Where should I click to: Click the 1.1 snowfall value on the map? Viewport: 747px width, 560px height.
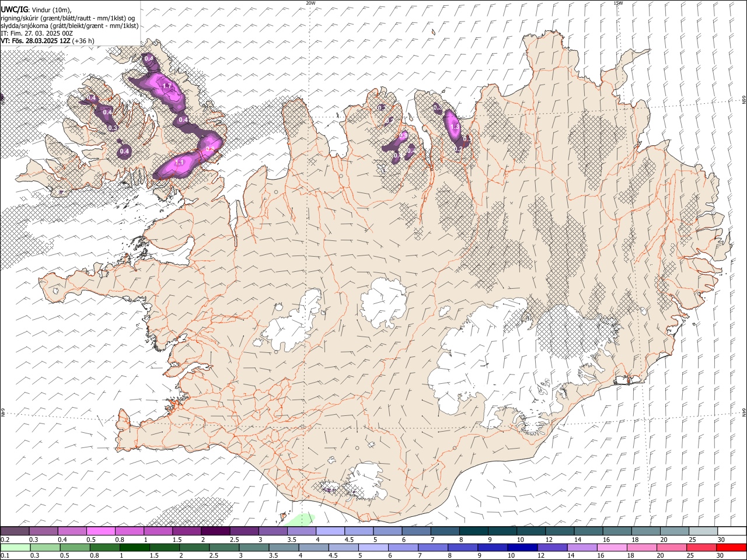tap(180, 163)
